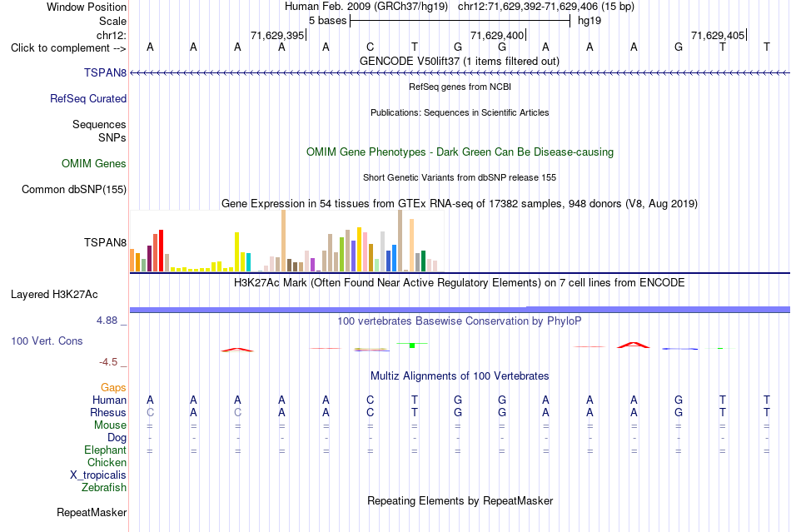Click the SNPs label under Sequences
The width and height of the screenshot is (791, 532).
coord(112,137)
